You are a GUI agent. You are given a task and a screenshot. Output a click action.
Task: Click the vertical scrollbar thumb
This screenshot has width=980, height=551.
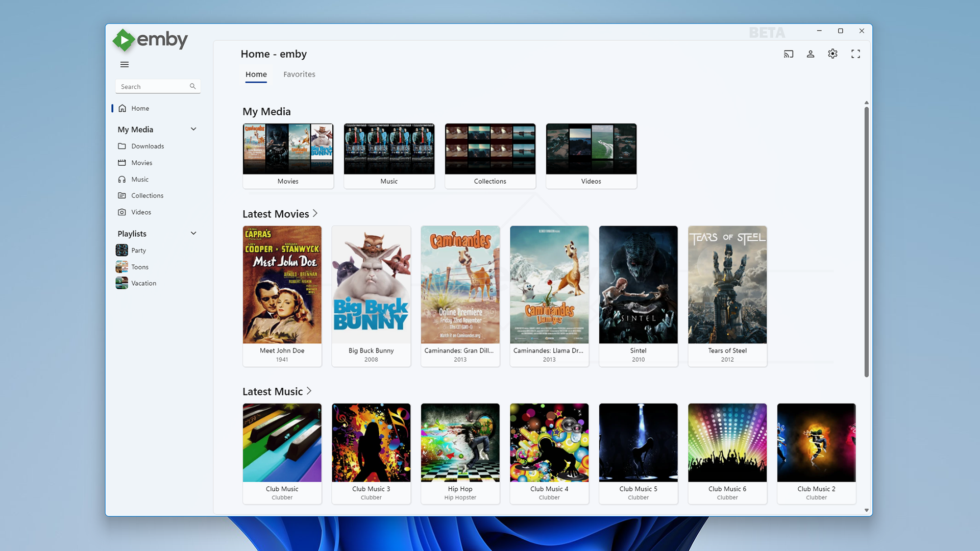tap(866, 242)
